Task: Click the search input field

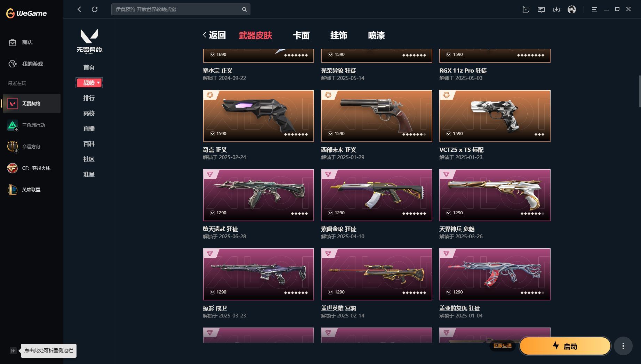Action: (x=177, y=9)
